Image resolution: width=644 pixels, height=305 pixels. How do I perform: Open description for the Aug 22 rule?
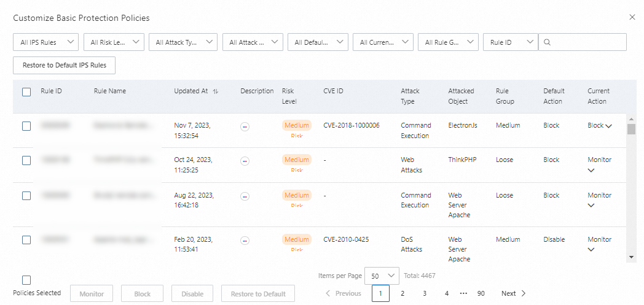point(245,196)
